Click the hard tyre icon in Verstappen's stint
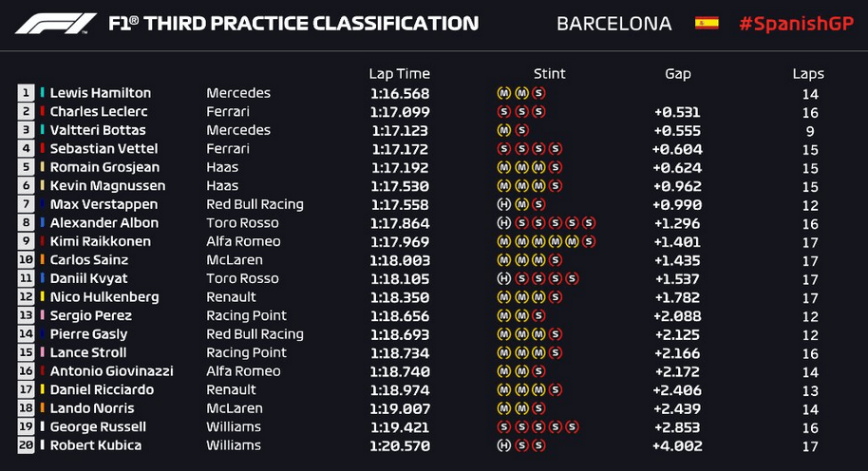 click(503, 204)
